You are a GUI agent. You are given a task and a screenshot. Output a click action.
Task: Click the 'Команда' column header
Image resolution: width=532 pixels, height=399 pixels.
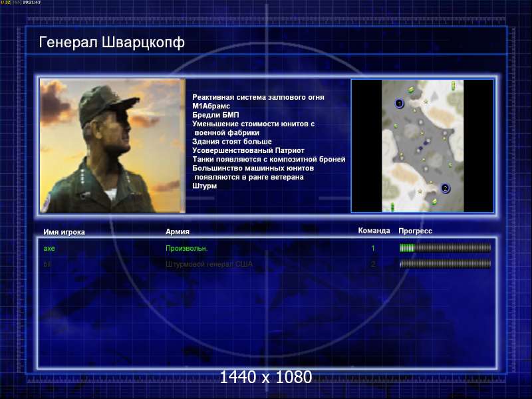coord(374,231)
